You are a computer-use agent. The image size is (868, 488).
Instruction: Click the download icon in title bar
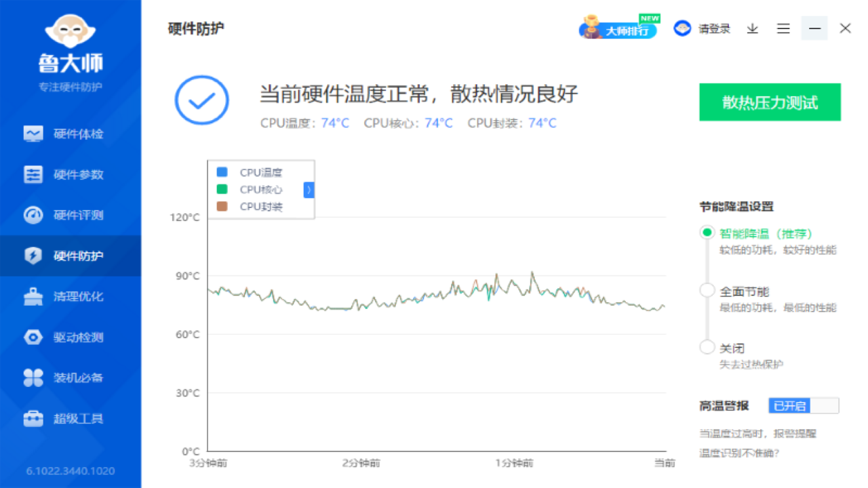click(x=752, y=28)
